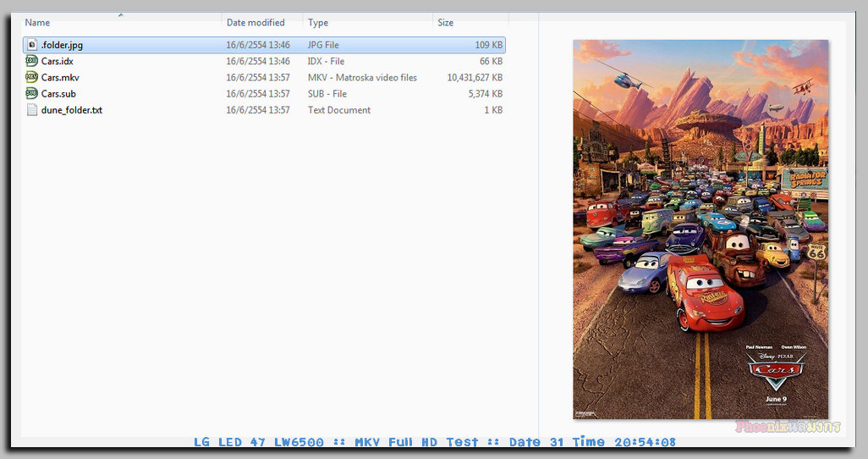
Task: Click the date of .folder.jpg row
Action: tap(258, 45)
